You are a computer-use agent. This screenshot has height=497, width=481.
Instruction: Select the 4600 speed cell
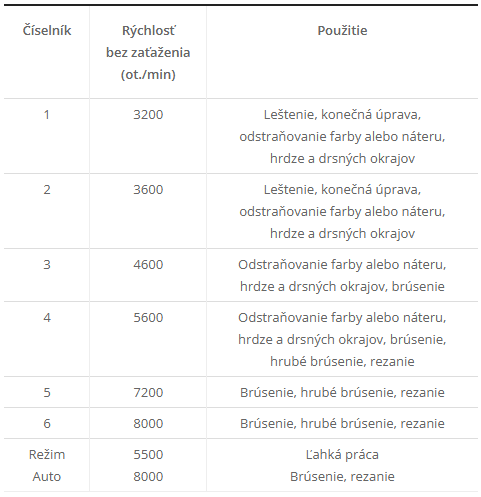(148, 265)
